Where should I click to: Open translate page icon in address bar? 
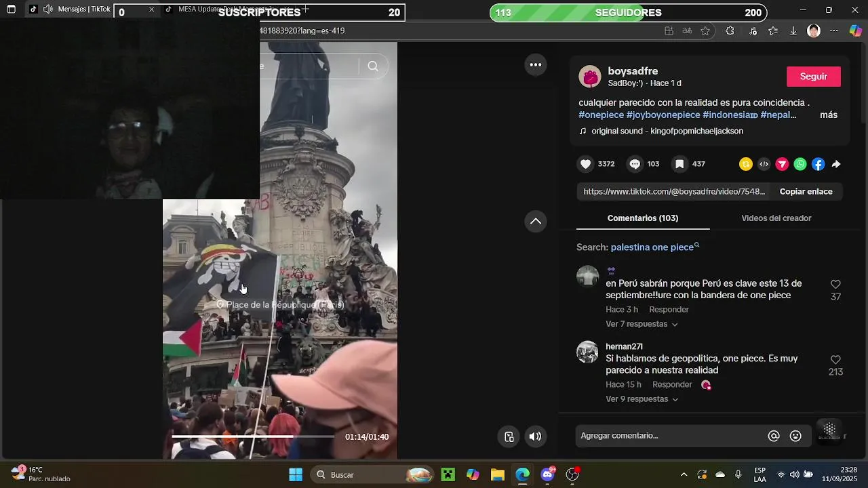pos(687,30)
